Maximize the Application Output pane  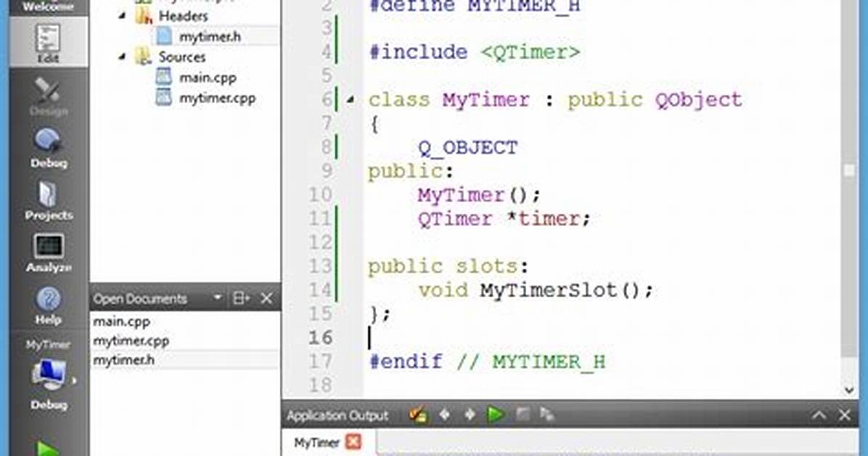pyautogui.click(x=819, y=415)
